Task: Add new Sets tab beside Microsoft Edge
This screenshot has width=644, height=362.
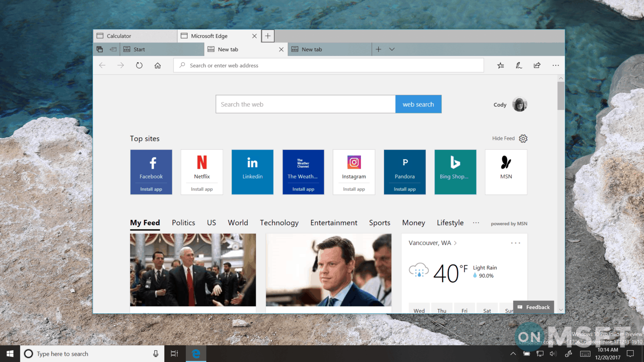Action: (268, 36)
